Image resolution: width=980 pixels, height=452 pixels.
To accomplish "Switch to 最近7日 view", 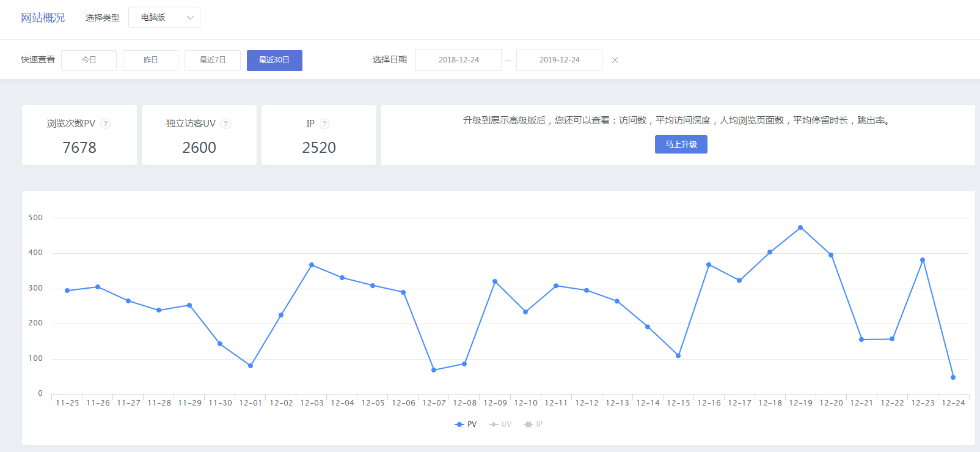I will 213,60.
